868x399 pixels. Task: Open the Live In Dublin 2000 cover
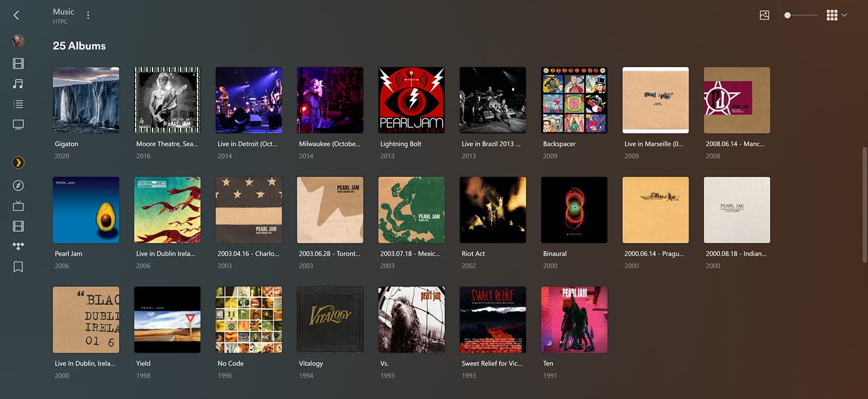click(x=86, y=320)
